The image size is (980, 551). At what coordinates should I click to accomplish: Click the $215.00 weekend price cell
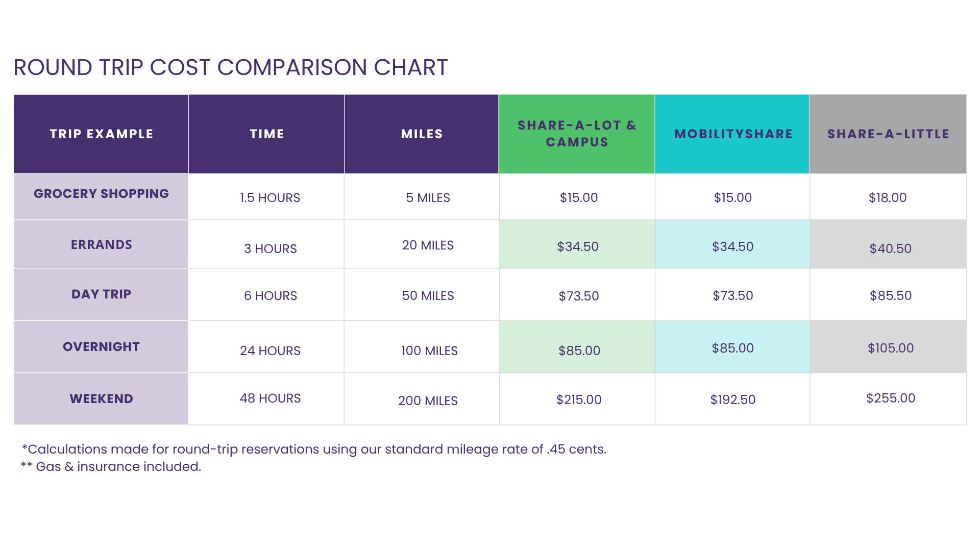tap(579, 400)
